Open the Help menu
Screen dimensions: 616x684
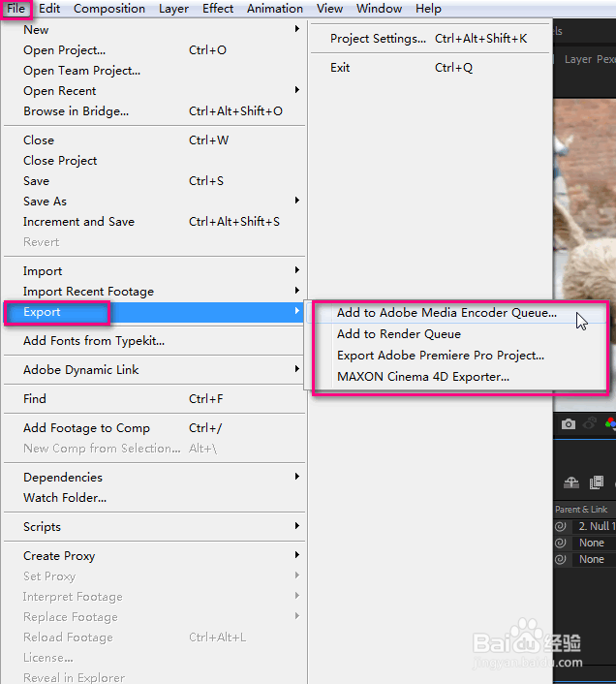click(428, 9)
